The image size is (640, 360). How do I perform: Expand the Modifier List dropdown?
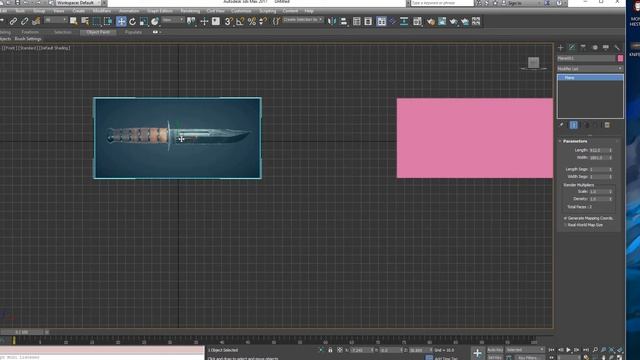pyautogui.click(x=590, y=69)
